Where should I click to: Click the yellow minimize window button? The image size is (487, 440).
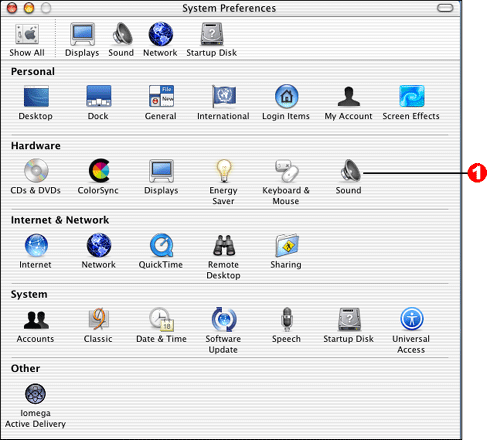pyautogui.click(x=29, y=8)
